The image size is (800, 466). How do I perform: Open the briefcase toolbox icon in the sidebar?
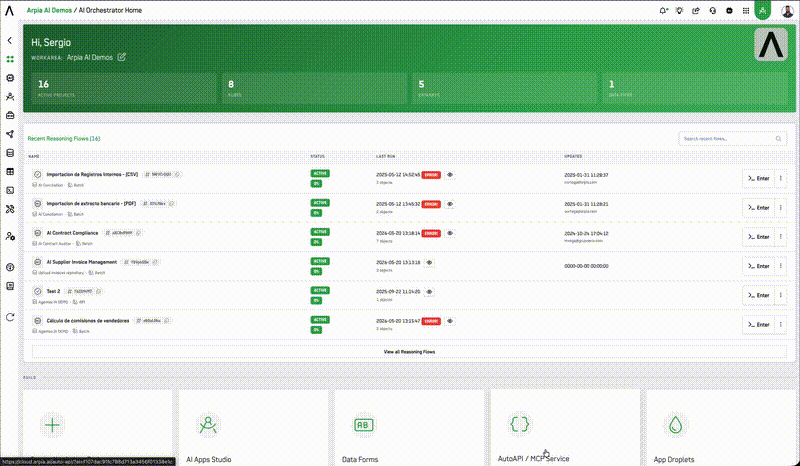(x=10, y=115)
